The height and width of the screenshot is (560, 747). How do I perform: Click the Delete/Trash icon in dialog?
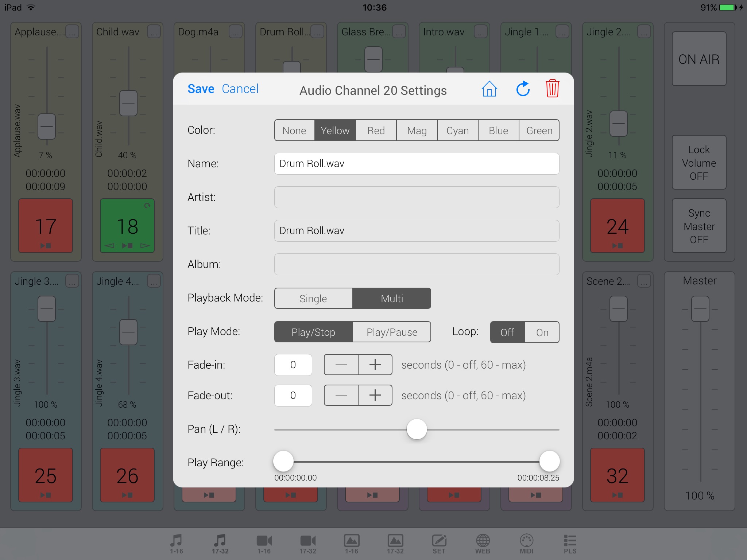(552, 90)
